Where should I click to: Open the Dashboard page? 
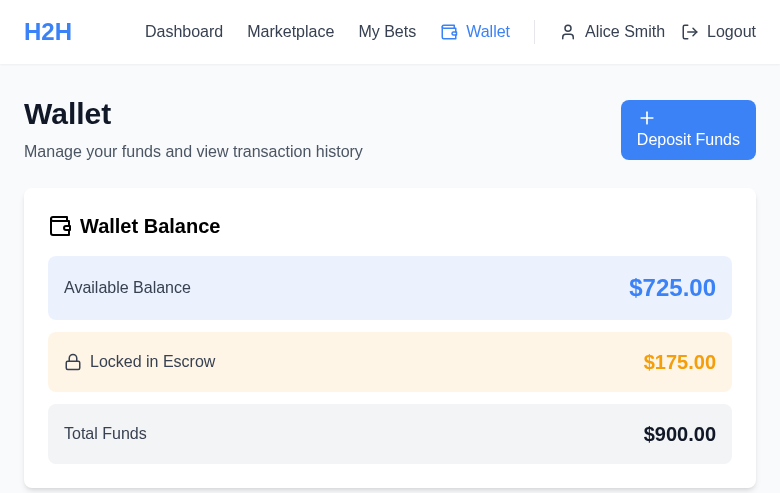click(x=184, y=32)
